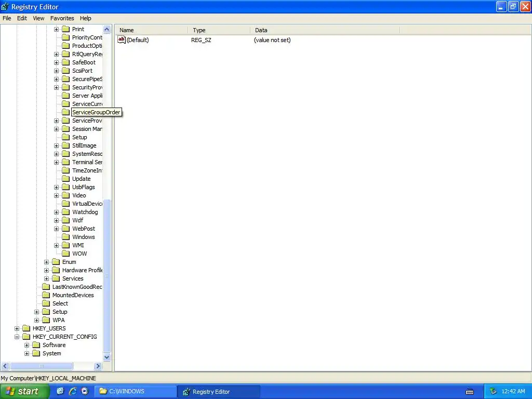Expand the WPA key

[x=37, y=320]
